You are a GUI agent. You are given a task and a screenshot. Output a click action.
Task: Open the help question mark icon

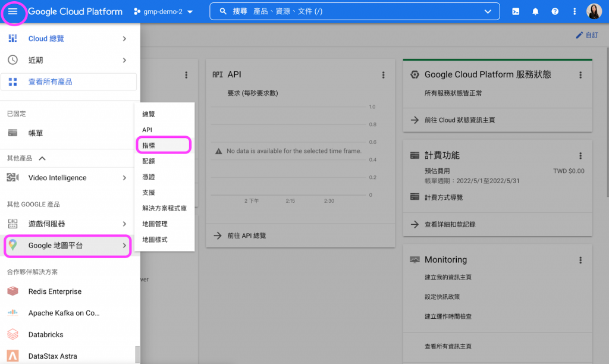click(x=555, y=11)
